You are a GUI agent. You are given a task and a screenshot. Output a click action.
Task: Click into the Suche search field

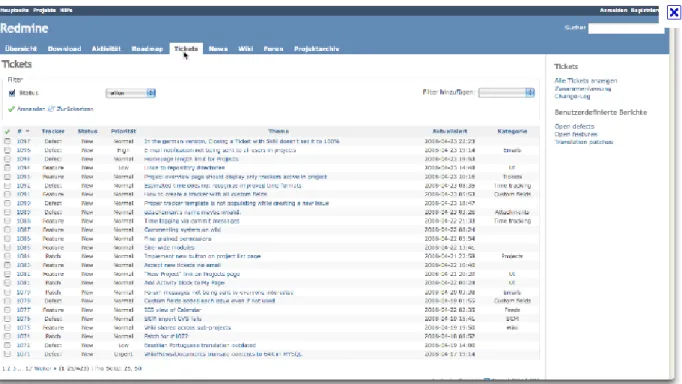[x=626, y=29]
